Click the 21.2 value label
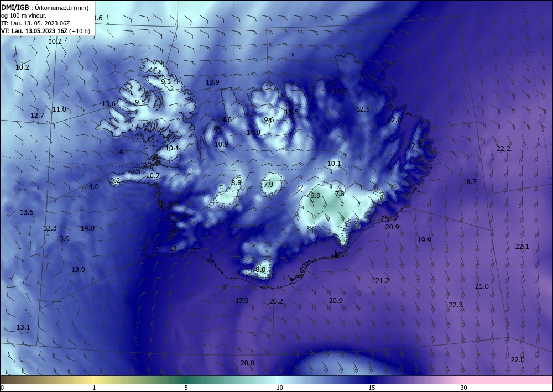Image resolution: width=553 pixels, height=392 pixels. point(382,281)
